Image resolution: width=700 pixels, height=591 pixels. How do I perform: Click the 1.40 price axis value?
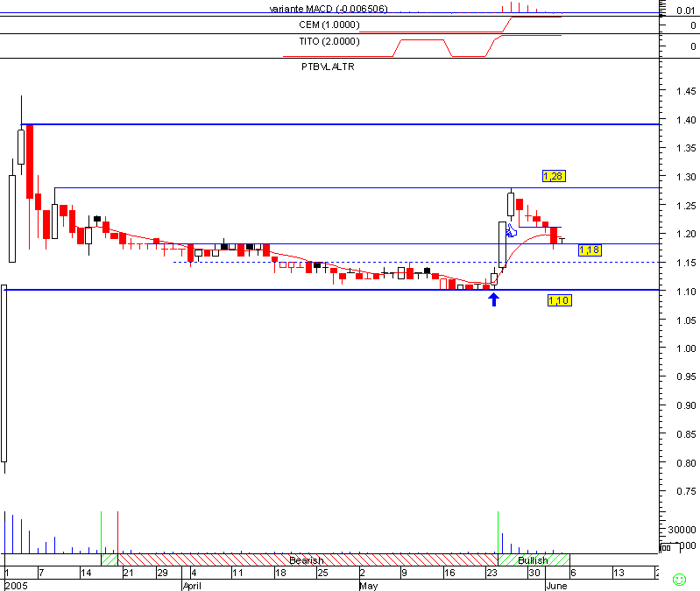pyautogui.click(x=686, y=120)
